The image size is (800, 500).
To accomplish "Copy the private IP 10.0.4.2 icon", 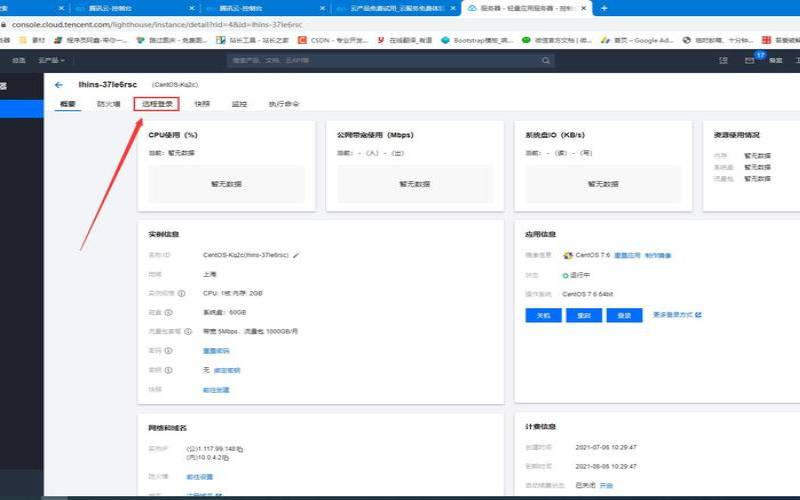I will 226,458.
